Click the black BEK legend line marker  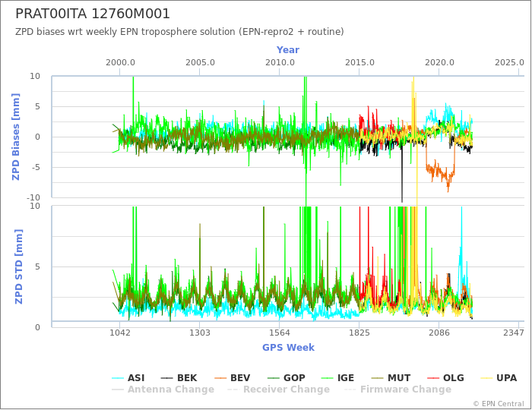click(167, 378)
